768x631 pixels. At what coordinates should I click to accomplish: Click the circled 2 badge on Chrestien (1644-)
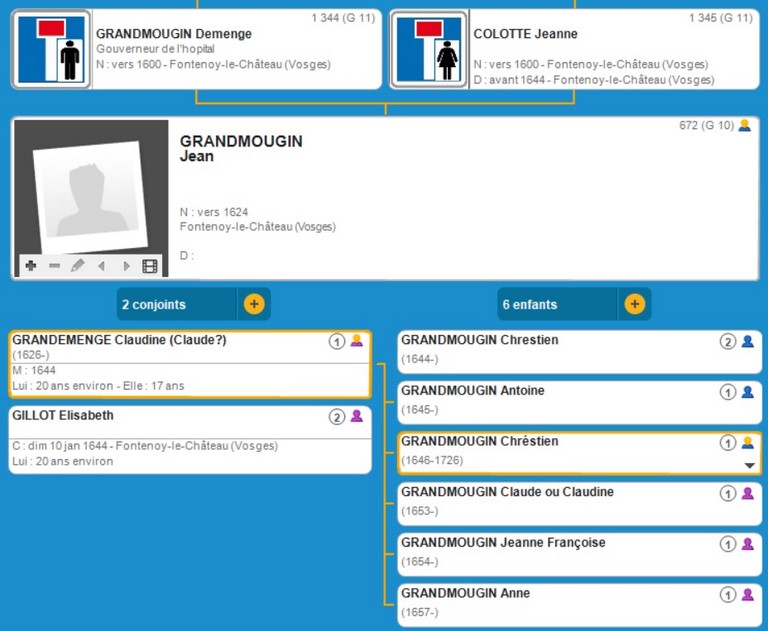click(x=727, y=341)
